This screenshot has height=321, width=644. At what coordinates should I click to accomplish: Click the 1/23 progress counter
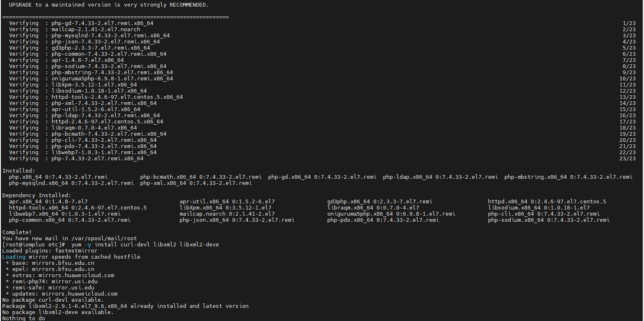pyautogui.click(x=629, y=23)
